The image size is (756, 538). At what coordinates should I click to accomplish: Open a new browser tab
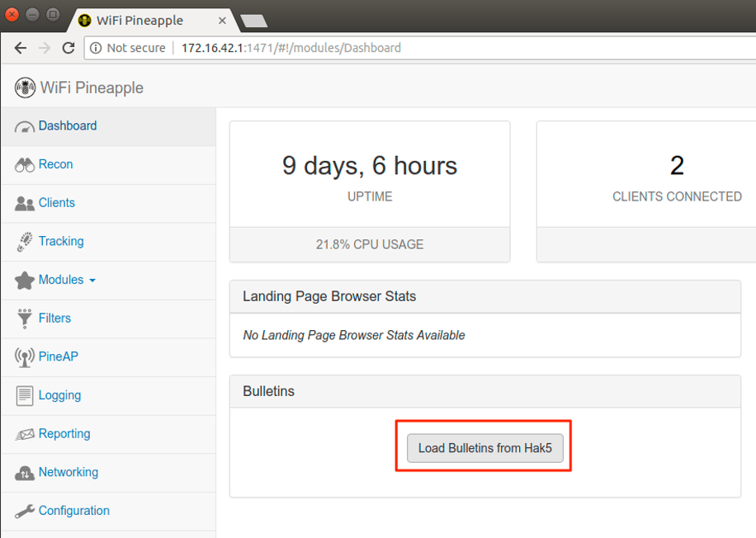(253, 21)
